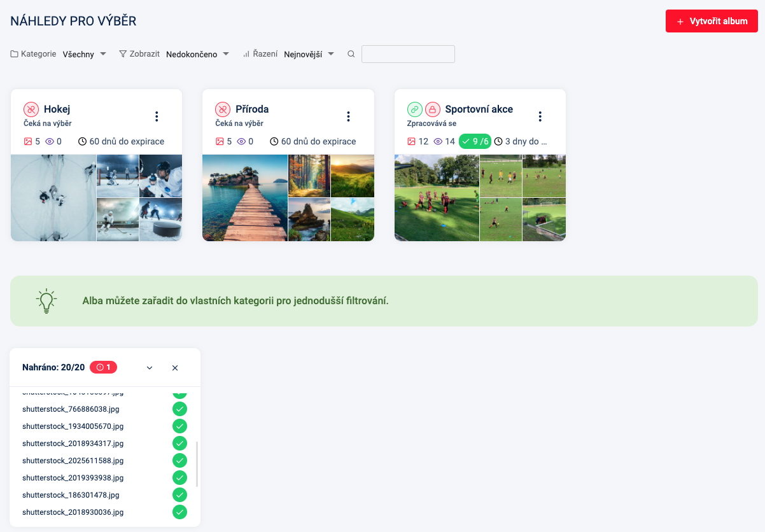The width and height of the screenshot is (765, 532).
Task: Open the Řazení Nejnovější dropdown
Action: pyautogui.click(x=309, y=54)
